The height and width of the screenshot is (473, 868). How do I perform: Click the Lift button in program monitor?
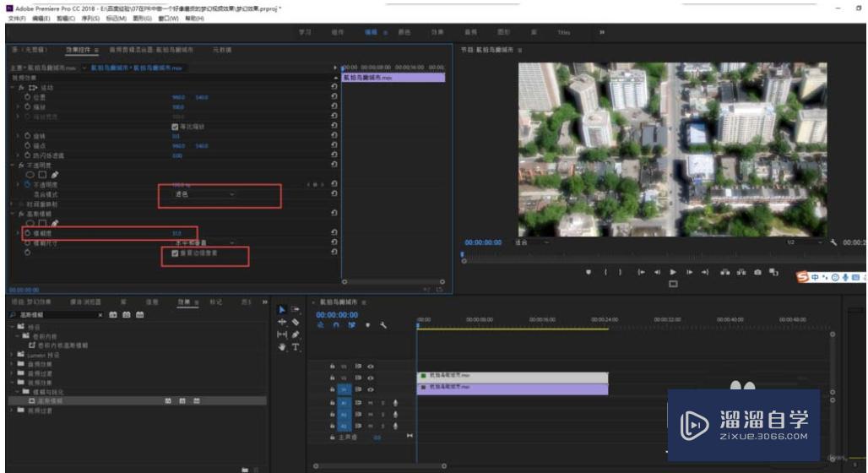[x=724, y=272]
